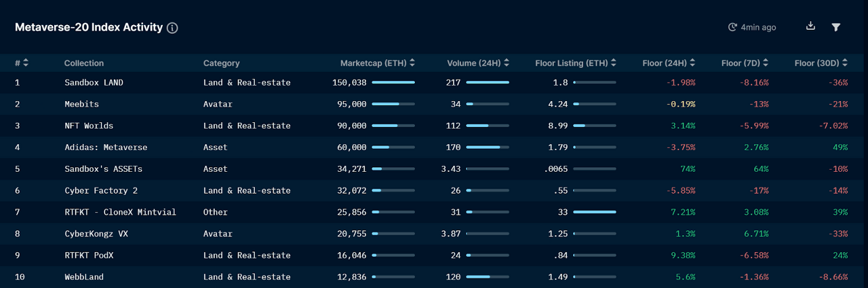Click the Metaverse-20 Index Activity title
Image resolution: width=868 pixels, height=288 pixels.
click(x=89, y=27)
